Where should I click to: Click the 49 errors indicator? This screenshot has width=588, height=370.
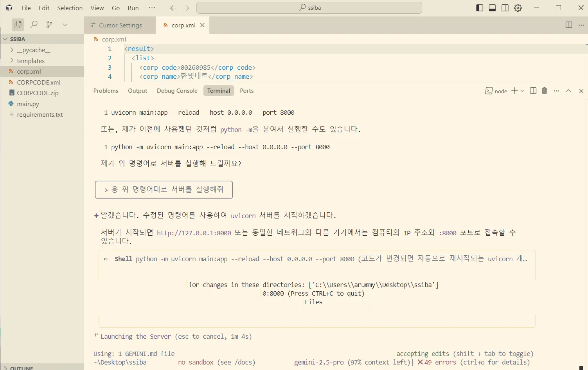click(x=437, y=363)
